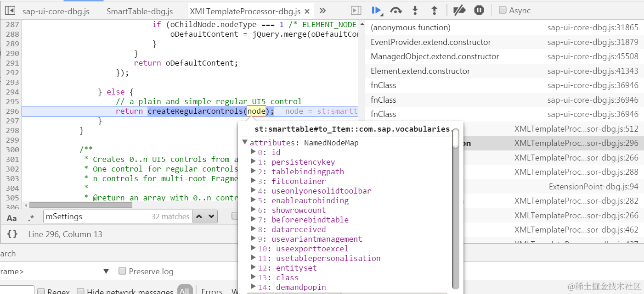Image resolution: width=644 pixels, height=294 pixels.
Task: Select the XMLTemplateProcessor-dbg.js tab
Action: coord(245,11)
